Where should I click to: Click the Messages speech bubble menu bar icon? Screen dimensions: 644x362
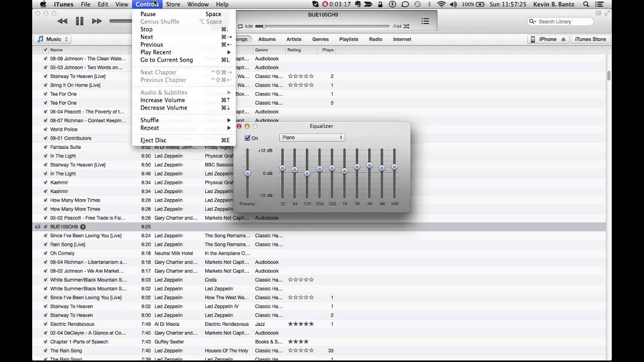(405, 4)
